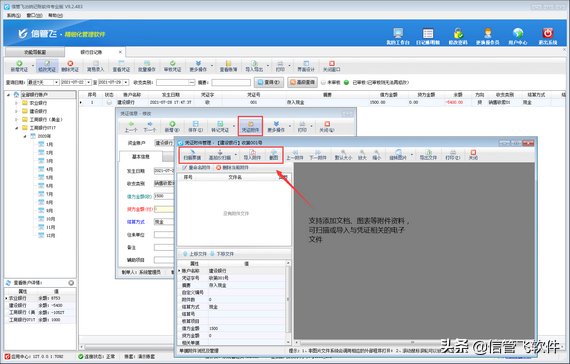The width and height of the screenshot is (570, 364).
Task: Open 旋转图片 dropdown arrow
Action: [x=411, y=155]
